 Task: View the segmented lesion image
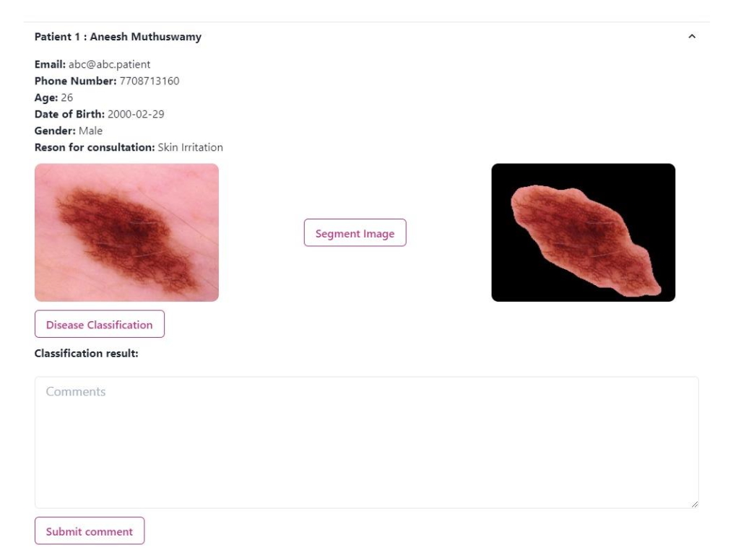coord(584,231)
